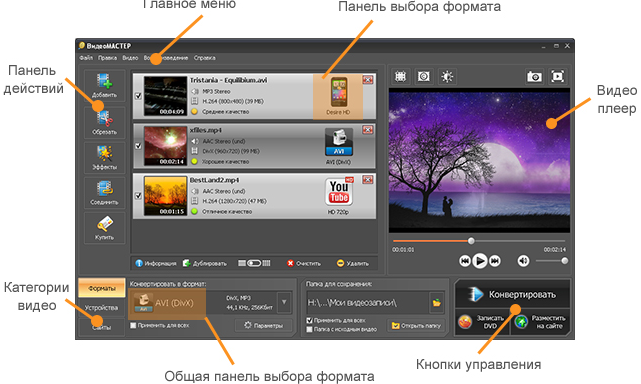Take a snapshot with the camera icon

pyautogui.click(x=534, y=76)
